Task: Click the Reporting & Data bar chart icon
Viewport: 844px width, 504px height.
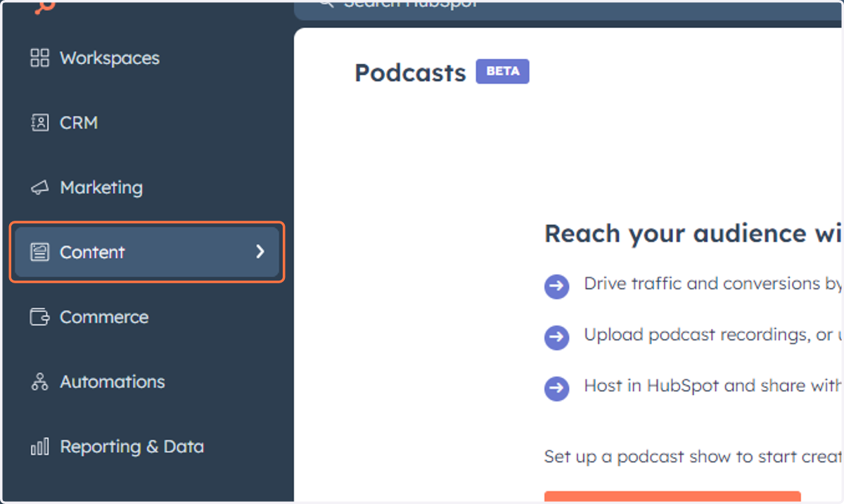Action: (40, 446)
